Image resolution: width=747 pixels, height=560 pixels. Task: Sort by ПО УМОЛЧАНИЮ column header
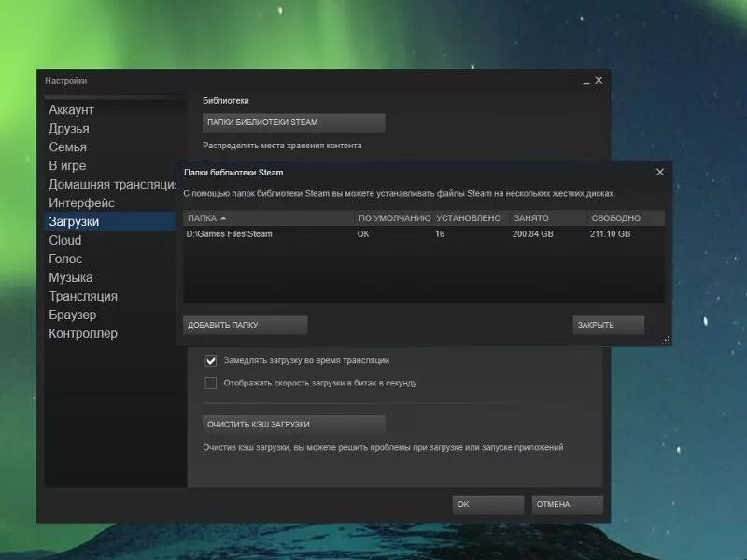[x=394, y=218]
